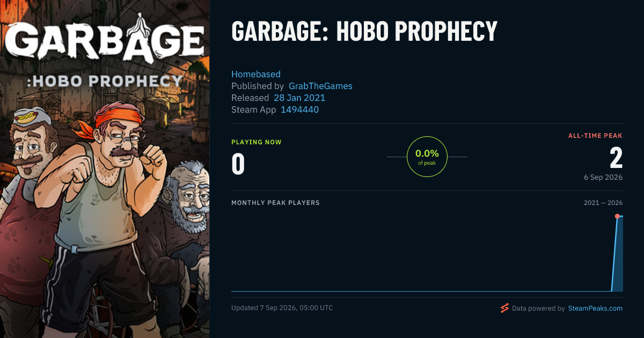The height and width of the screenshot is (338, 644).
Task: Click the playing now count 0
Action: [238, 164]
